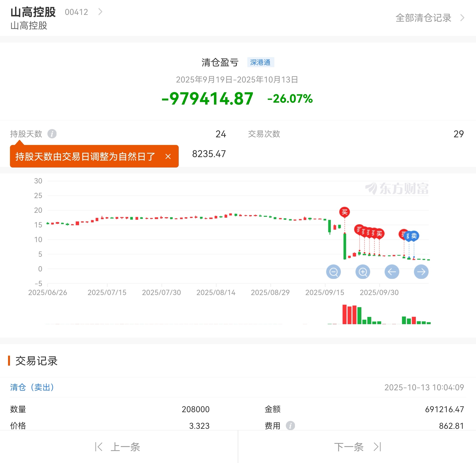Click the chart zoom-in magnifier icon
Screen dimensions: 476x463
pyautogui.click(x=363, y=272)
